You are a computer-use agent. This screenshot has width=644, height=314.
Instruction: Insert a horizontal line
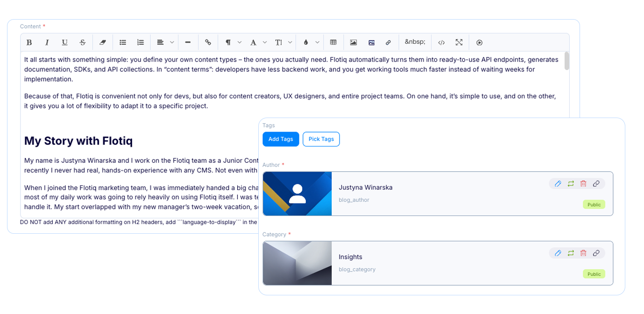(188, 42)
